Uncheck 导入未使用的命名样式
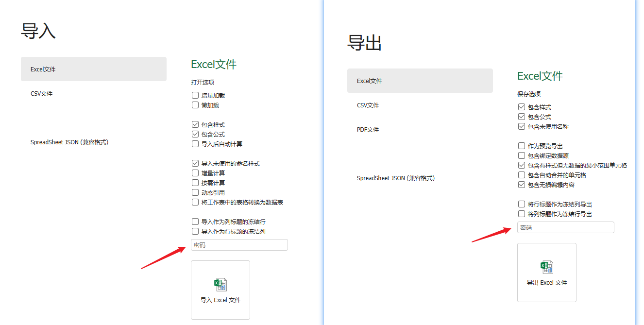The width and height of the screenshot is (644, 325). 195,163
